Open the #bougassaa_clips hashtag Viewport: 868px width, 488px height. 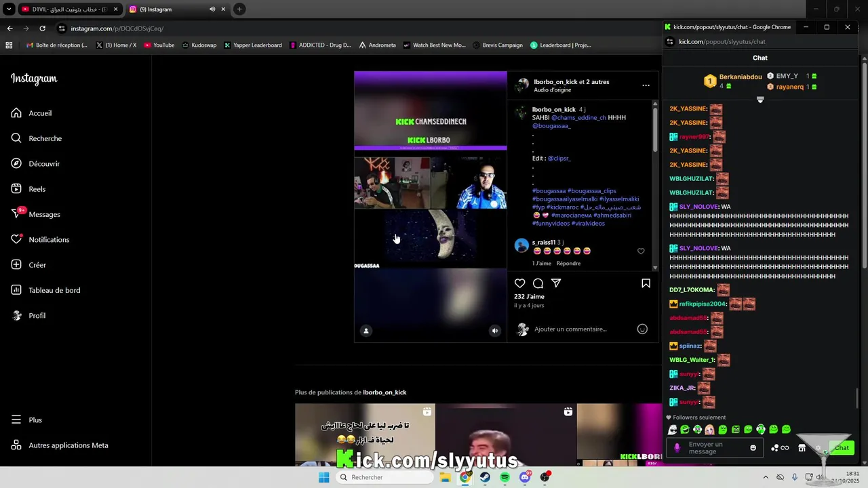pyautogui.click(x=592, y=191)
